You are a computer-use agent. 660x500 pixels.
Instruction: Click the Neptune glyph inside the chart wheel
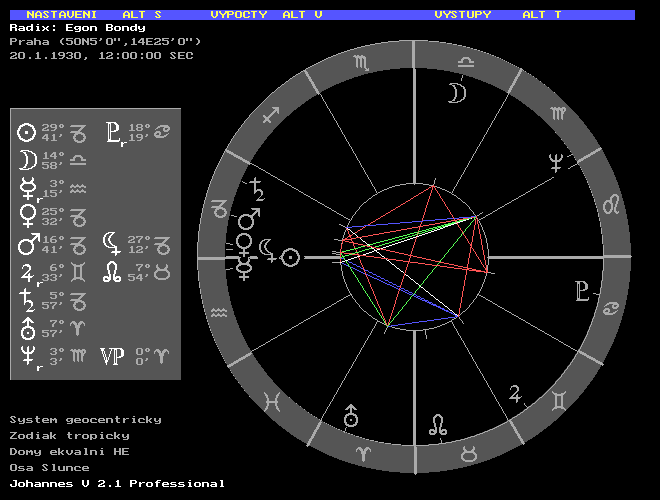[556, 163]
